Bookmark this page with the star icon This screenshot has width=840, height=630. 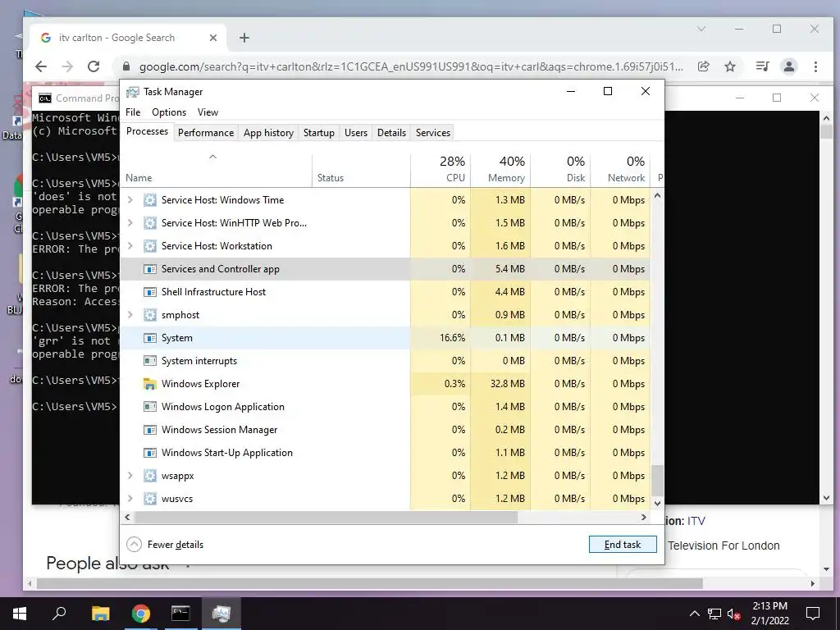[x=729, y=66]
